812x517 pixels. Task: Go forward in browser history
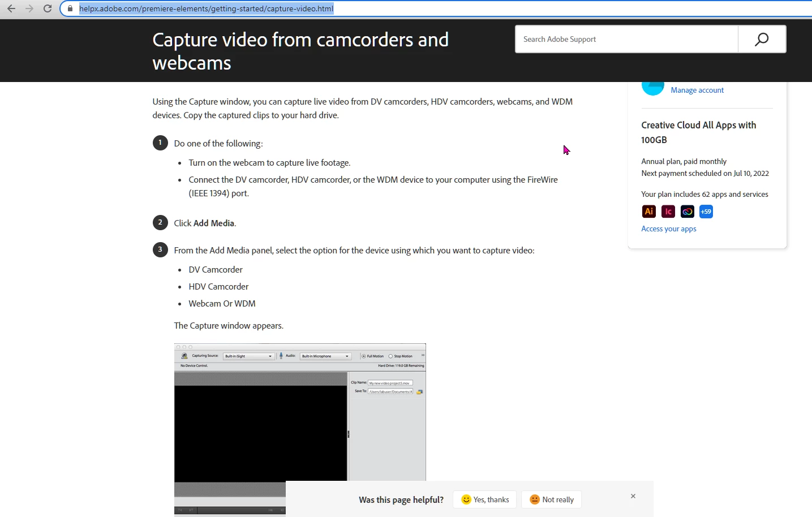point(29,8)
